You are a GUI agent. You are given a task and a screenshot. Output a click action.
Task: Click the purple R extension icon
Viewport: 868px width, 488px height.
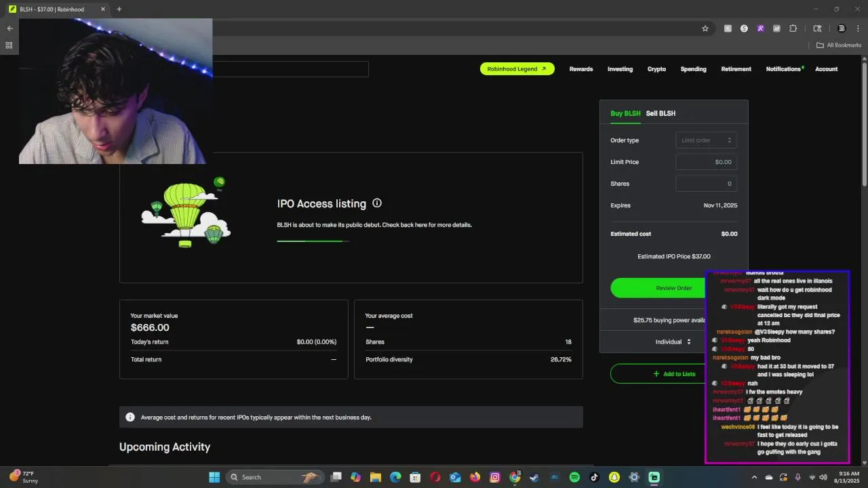[760, 28]
